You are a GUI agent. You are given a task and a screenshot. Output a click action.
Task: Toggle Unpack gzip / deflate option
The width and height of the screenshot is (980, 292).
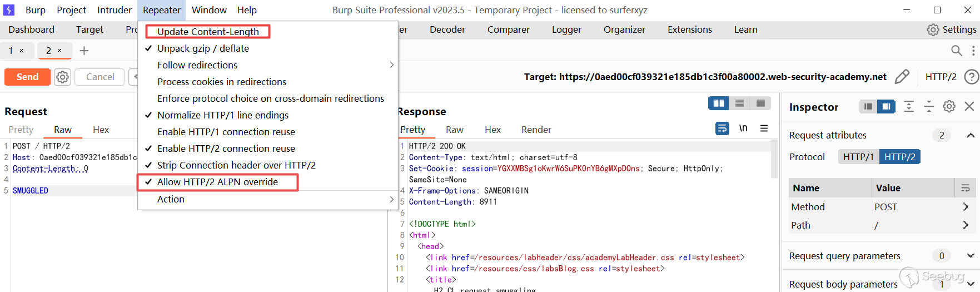coord(203,48)
